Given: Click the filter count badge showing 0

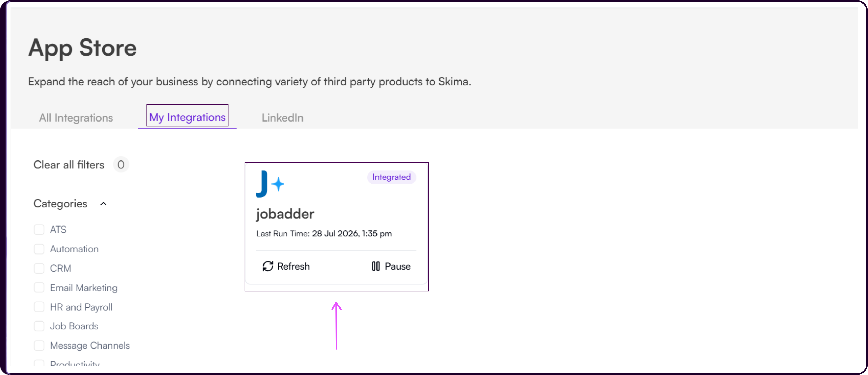Looking at the screenshot, I should pyautogui.click(x=121, y=164).
